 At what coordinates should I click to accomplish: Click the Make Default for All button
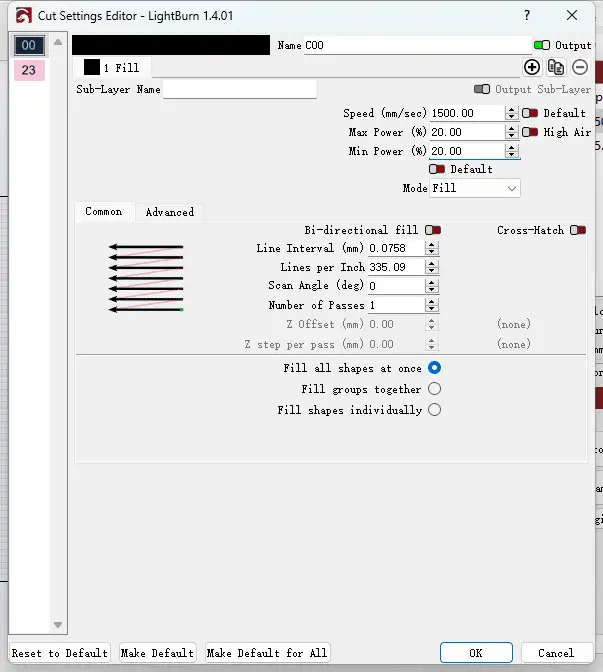pos(267,653)
